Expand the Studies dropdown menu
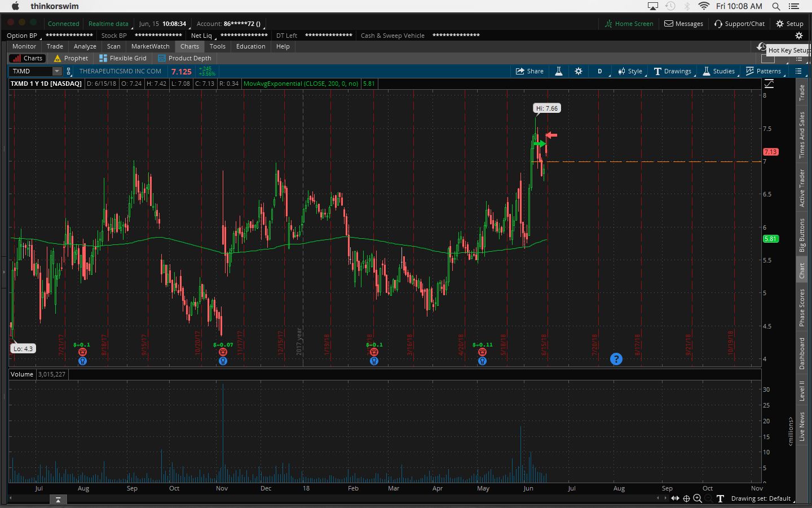 [718, 71]
